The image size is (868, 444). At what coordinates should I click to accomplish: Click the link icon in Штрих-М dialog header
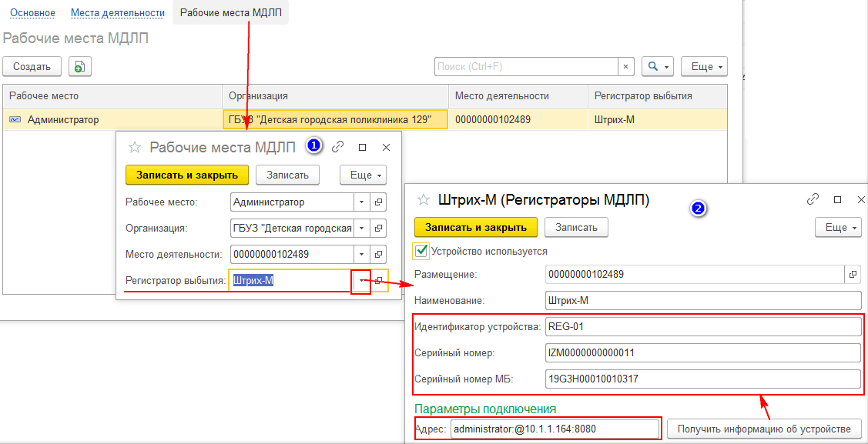point(813,199)
